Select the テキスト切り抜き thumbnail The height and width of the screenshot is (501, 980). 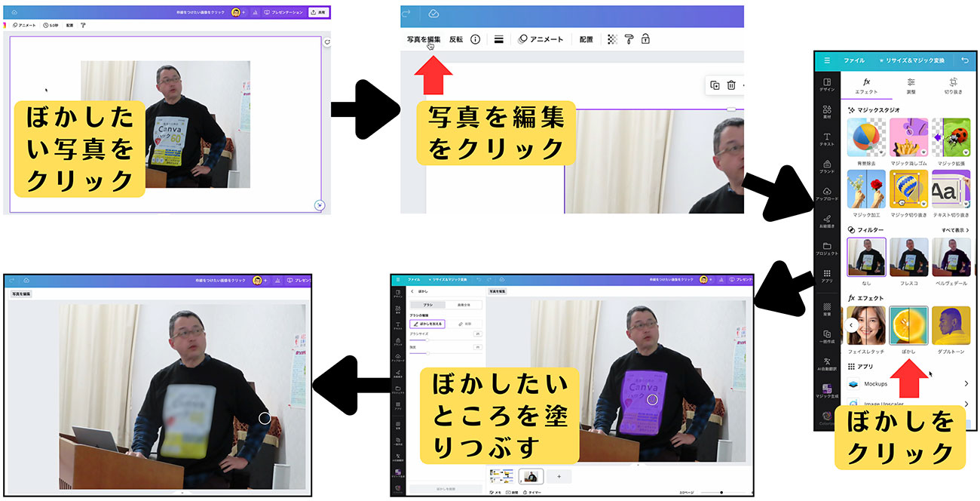951,189
